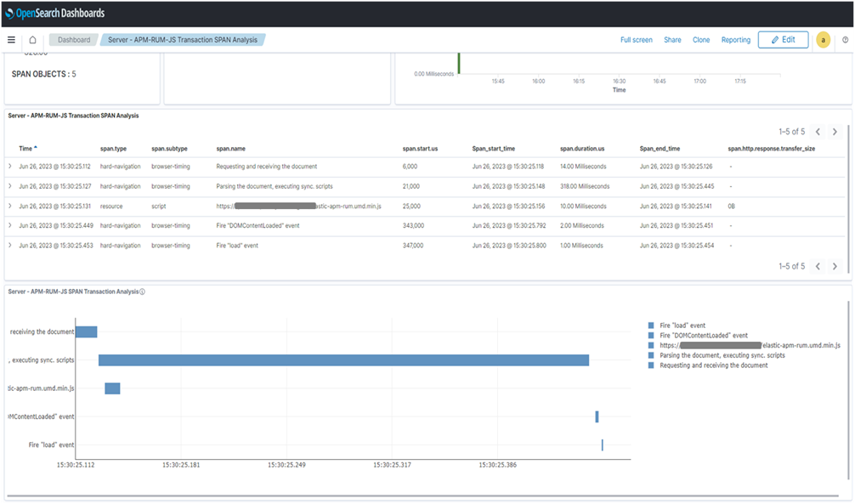Click the SPAN OBJECTS : 5 metric

pos(43,74)
